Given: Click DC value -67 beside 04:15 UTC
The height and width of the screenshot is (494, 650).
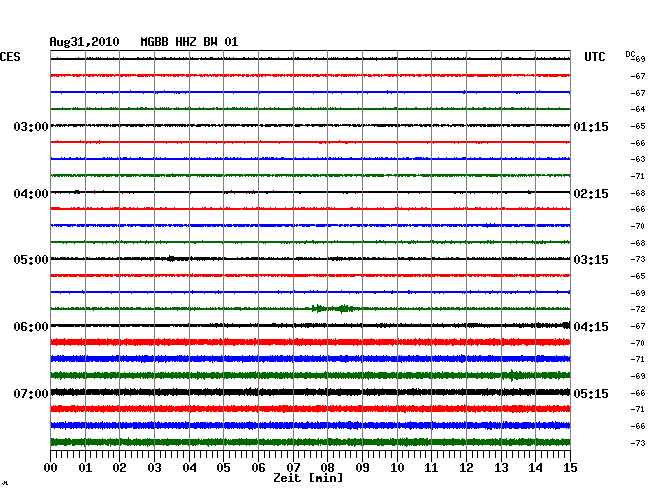Looking at the screenshot, I should point(638,326).
